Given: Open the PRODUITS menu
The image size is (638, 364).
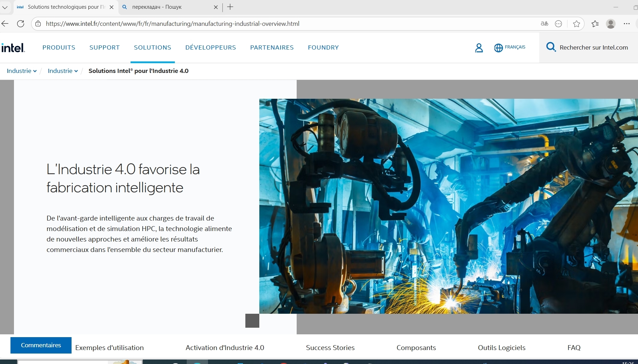Looking at the screenshot, I should tap(59, 47).
